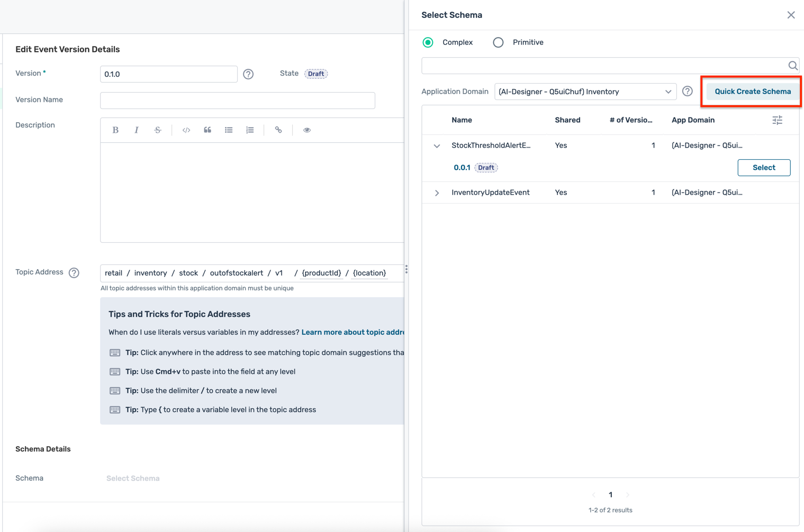Open the Application Domain dropdown

[585, 91]
